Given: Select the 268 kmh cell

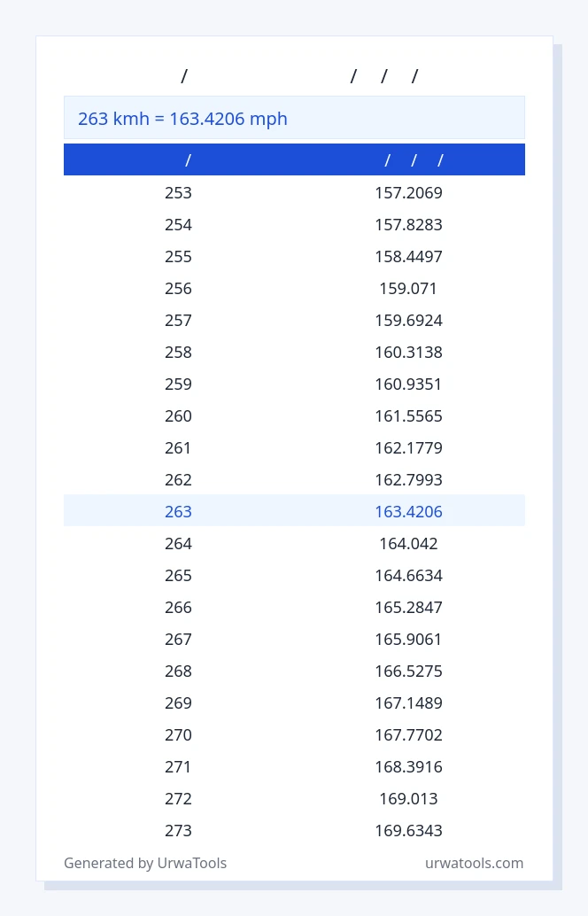Looking at the screenshot, I should click(178, 671).
